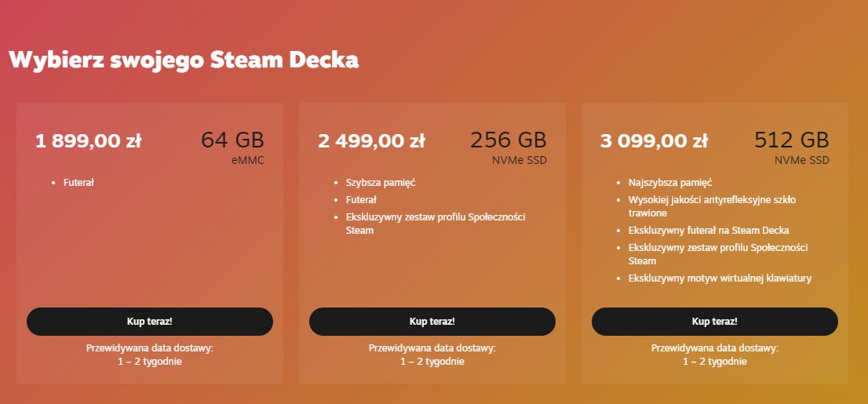Viewport: 868px width, 404px height.
Task: Click delivery date text under 512 GB model
Action: pos(714,355)
